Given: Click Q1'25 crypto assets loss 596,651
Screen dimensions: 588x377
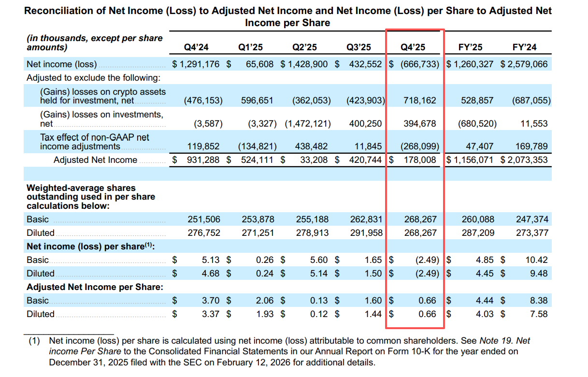Looking at the screenshot, I should pyautogui.click(x=257, y=101).
